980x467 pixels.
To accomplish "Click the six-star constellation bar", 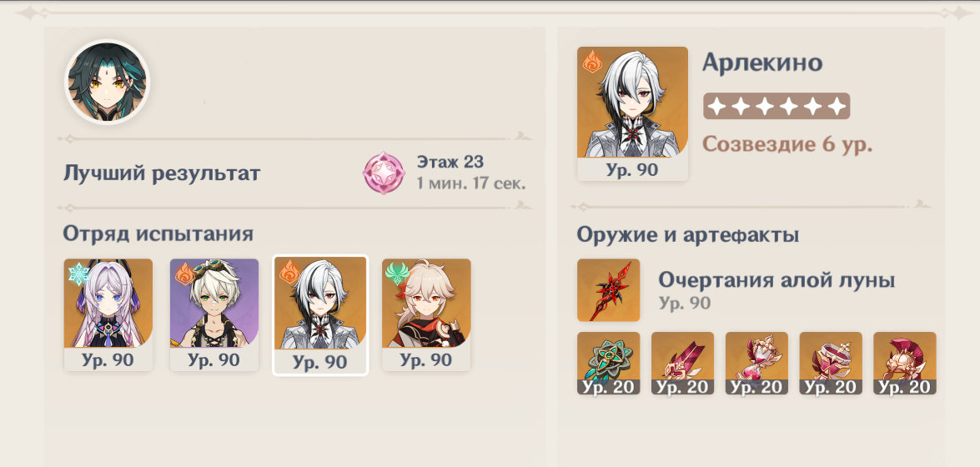I will (776, 106).
